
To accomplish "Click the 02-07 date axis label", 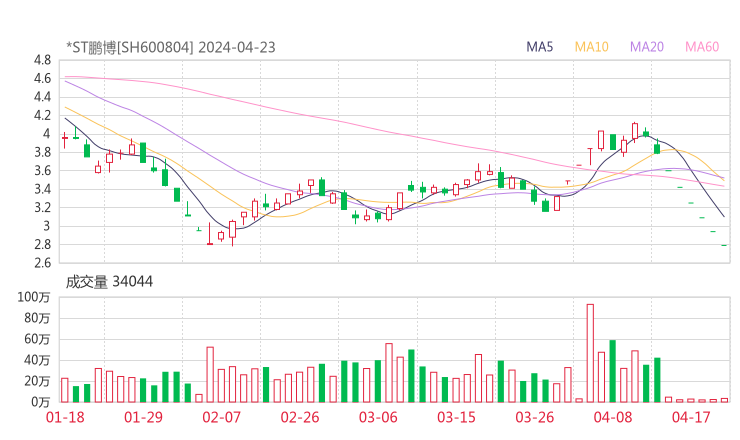I will click(221, 417).
